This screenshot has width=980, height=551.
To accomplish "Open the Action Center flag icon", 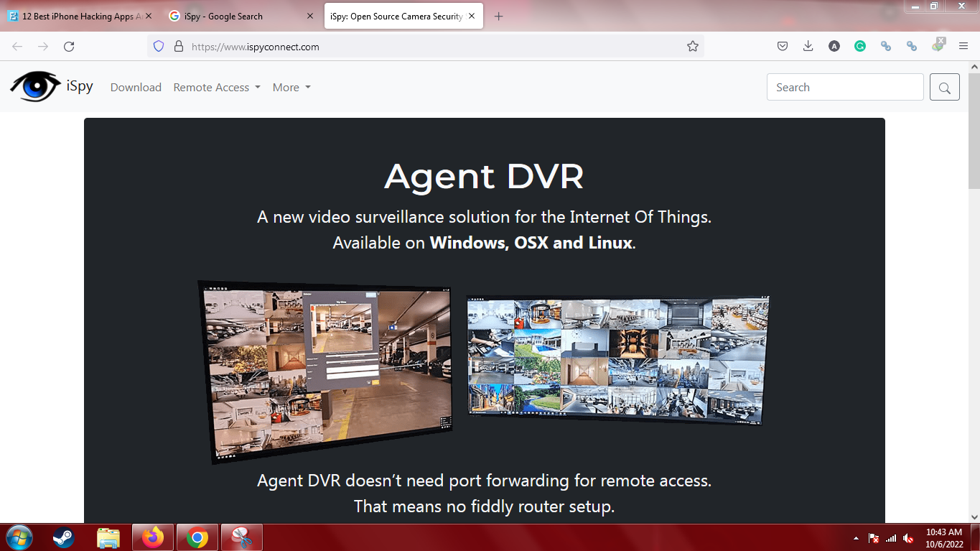I will pos(874,538).
